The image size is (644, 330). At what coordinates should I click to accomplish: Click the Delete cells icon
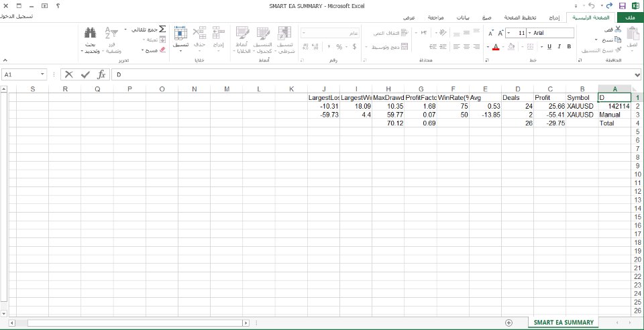coord(199,33)
